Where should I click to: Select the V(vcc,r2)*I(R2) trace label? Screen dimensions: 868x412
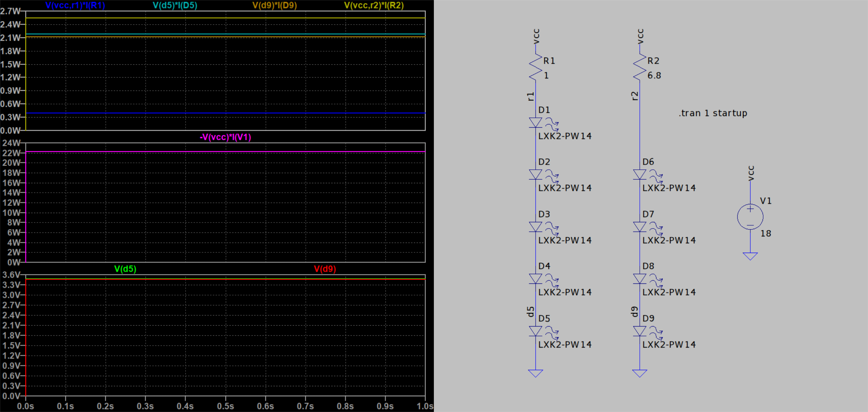click(374, 5)
